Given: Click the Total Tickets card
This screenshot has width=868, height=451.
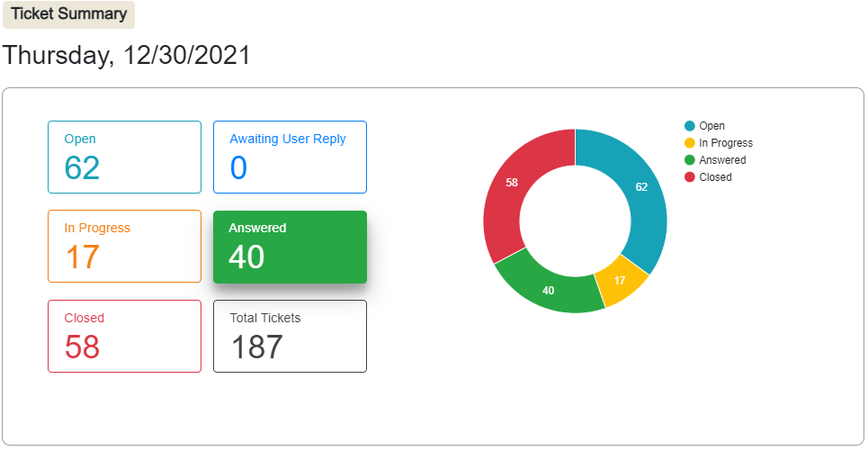Looking at the screenshot, I should coord(290,336).
